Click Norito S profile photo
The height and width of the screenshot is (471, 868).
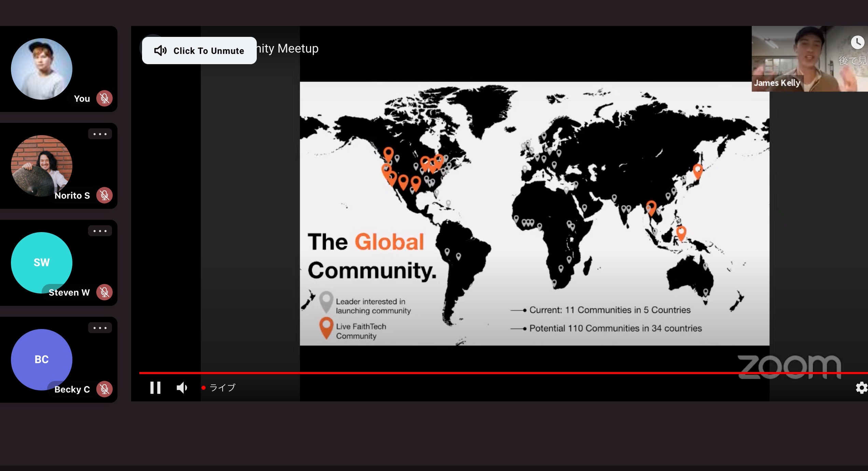(42, 166)
